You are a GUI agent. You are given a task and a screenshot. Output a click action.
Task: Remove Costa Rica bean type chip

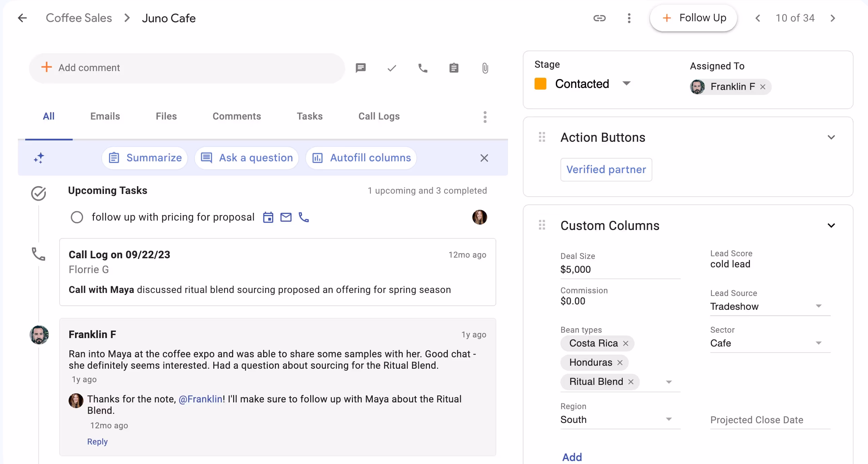point(626,343)
